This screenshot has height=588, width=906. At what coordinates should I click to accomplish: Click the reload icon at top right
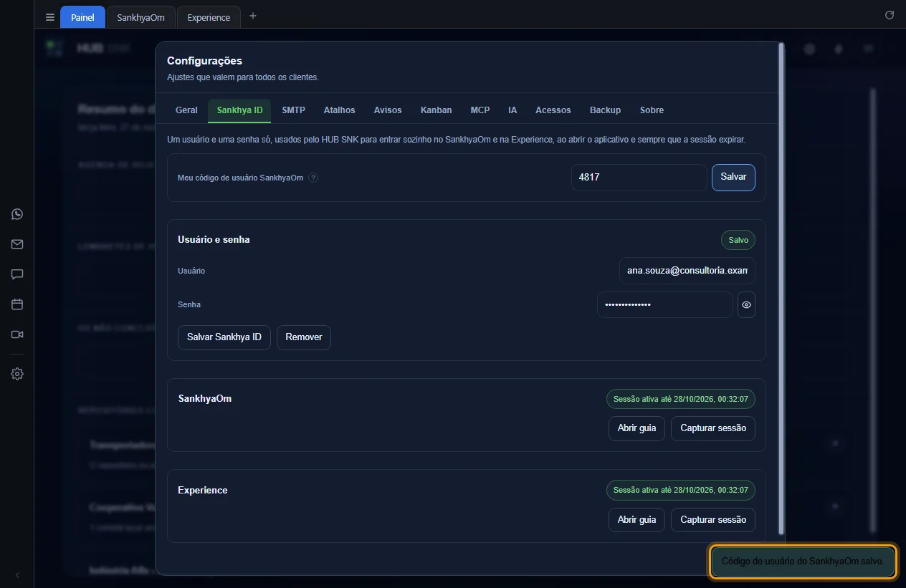(890, 15)
